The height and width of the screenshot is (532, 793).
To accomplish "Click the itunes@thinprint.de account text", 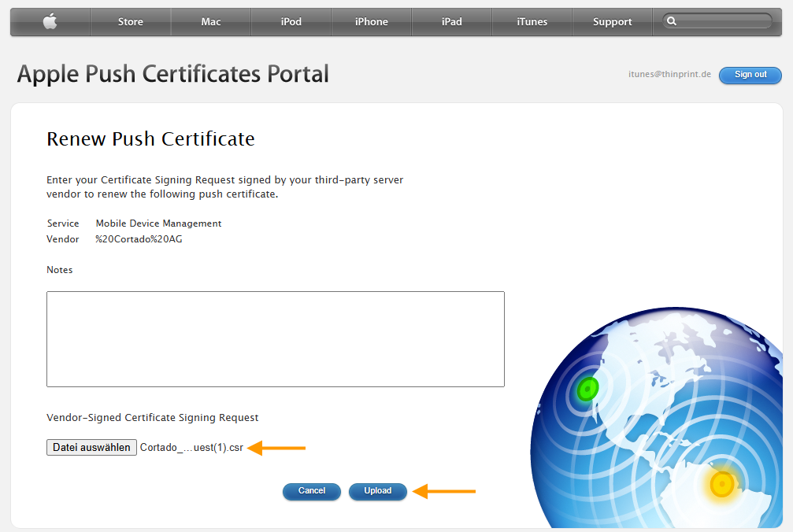I will (669, 74).
